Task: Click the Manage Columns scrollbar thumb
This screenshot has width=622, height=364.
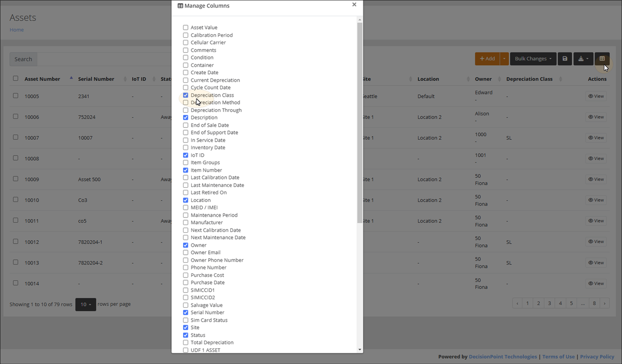Action: click(x=359, y=123)
